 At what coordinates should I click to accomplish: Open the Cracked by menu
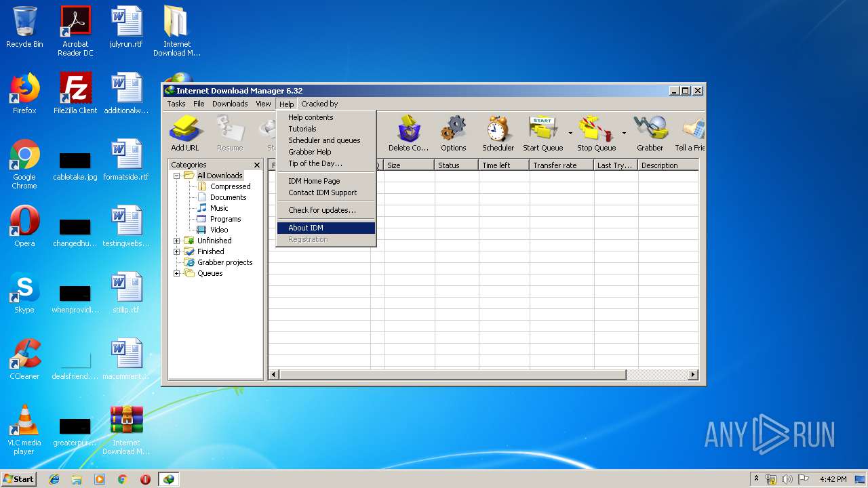coord(319,104)
